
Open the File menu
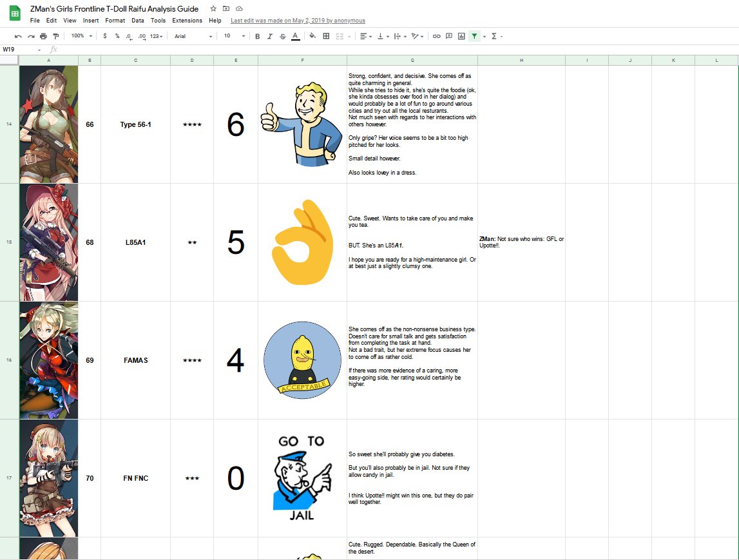pyautogui.click(x=35, y=21)
